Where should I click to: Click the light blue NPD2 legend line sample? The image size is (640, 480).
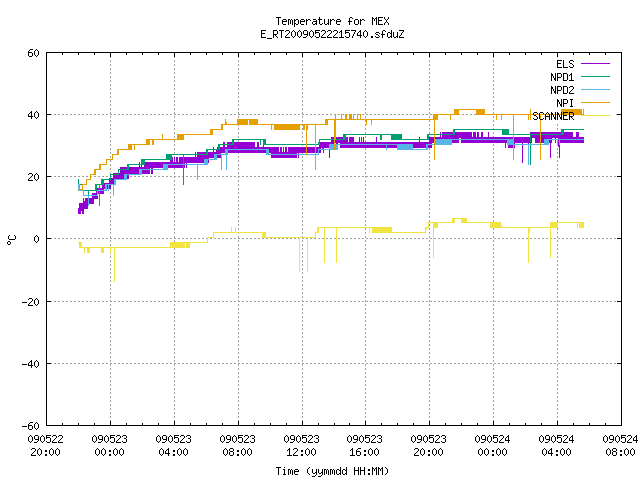(x=595, y=90)
